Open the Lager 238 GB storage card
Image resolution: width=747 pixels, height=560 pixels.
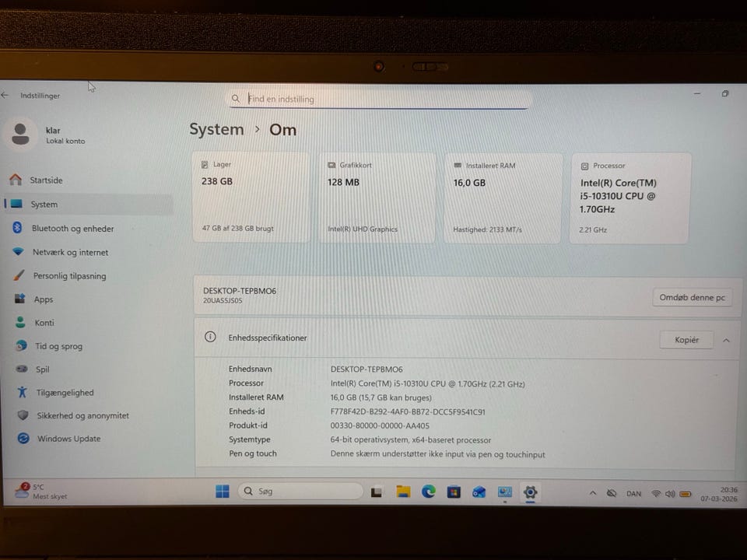pos(251,197)
